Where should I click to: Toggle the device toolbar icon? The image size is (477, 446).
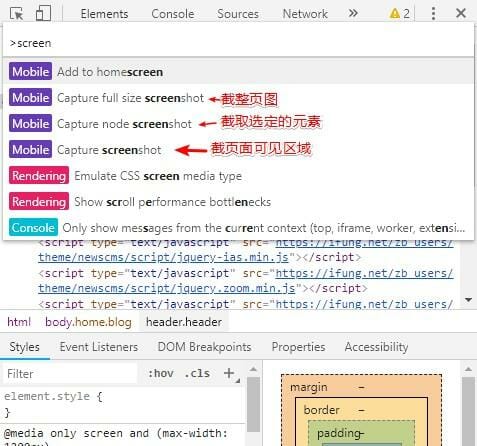tap(43, 14)
